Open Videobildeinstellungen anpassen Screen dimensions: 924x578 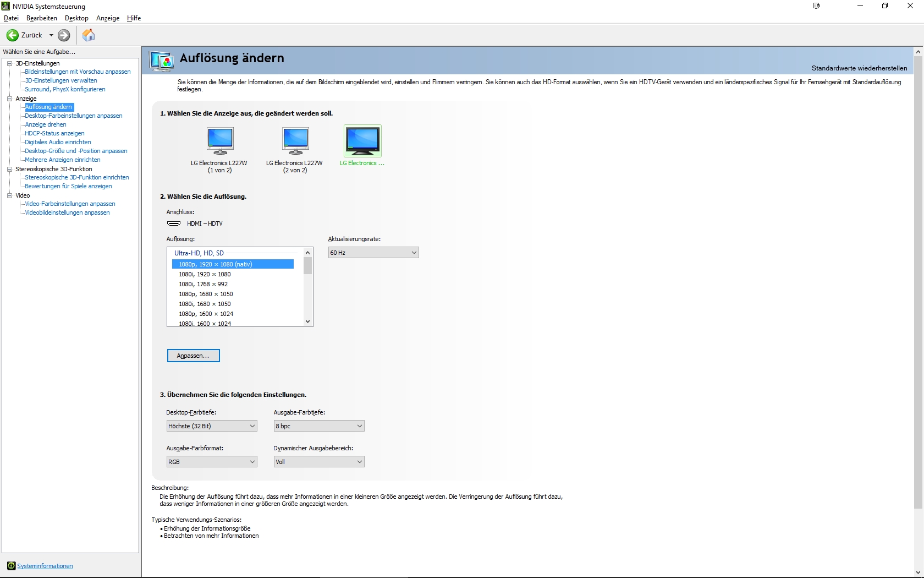[x=67, y=212]
